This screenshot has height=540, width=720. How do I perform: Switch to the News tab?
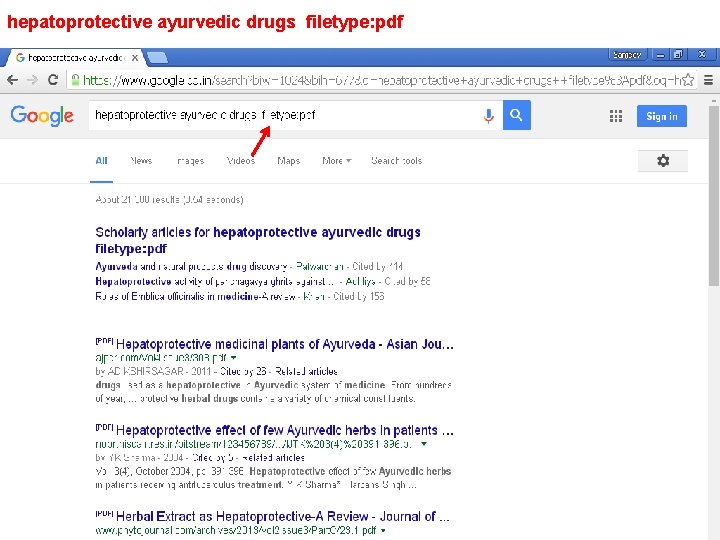coord(141,161)
